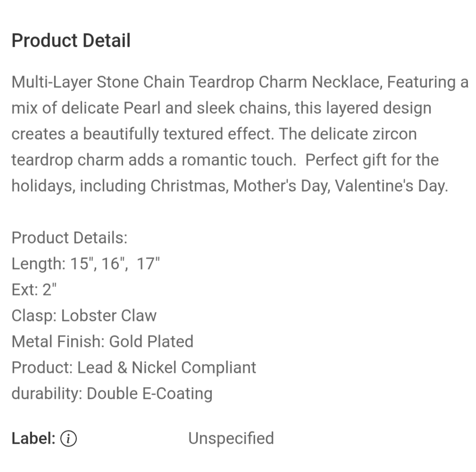Click the Multi-Layer Stone Chain product name
The width and height of the screenshot is (476, 472).
click(98, 82)
